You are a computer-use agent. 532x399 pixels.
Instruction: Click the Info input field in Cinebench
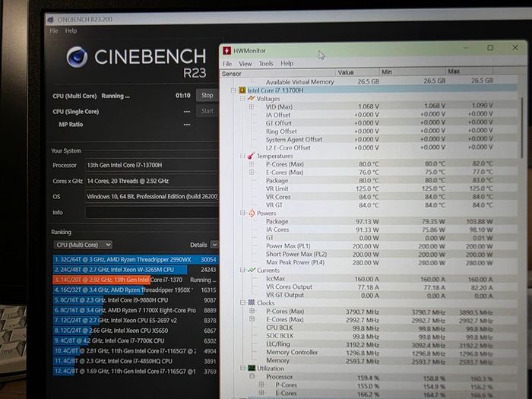point(152,212)
